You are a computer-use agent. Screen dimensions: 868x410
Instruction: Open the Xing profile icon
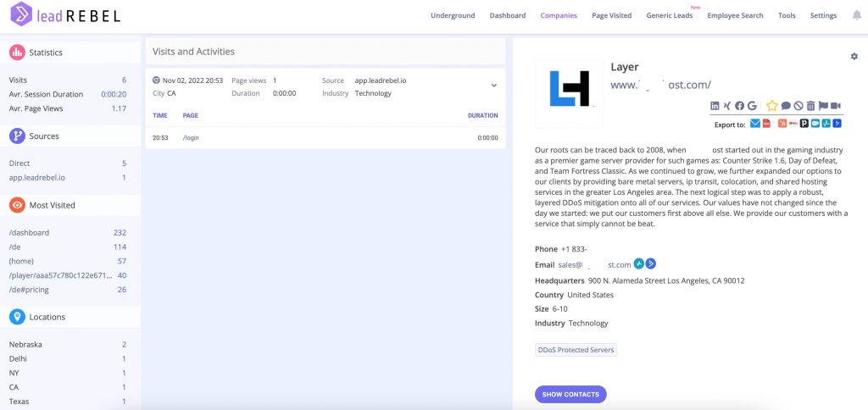[x=726, y=106]
